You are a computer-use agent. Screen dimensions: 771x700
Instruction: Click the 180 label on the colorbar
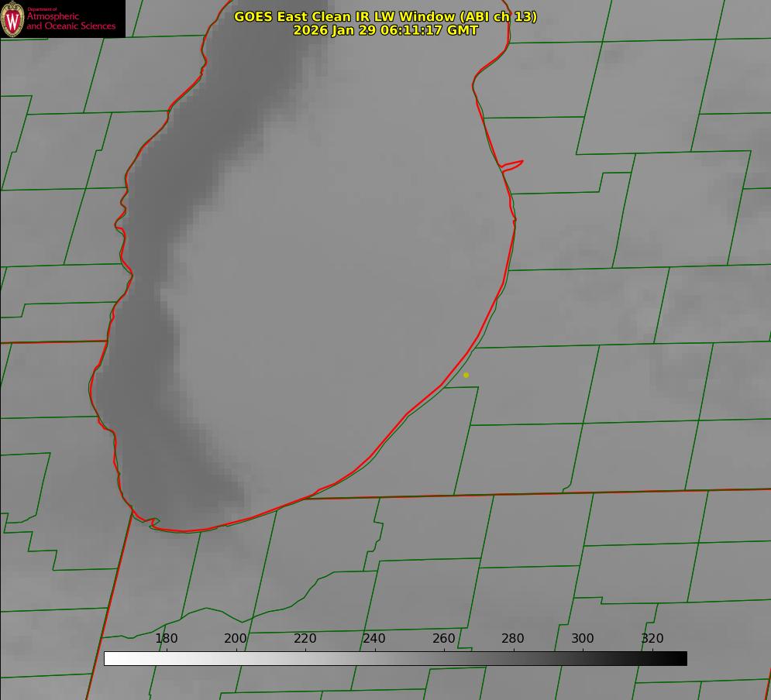(167, 639)
